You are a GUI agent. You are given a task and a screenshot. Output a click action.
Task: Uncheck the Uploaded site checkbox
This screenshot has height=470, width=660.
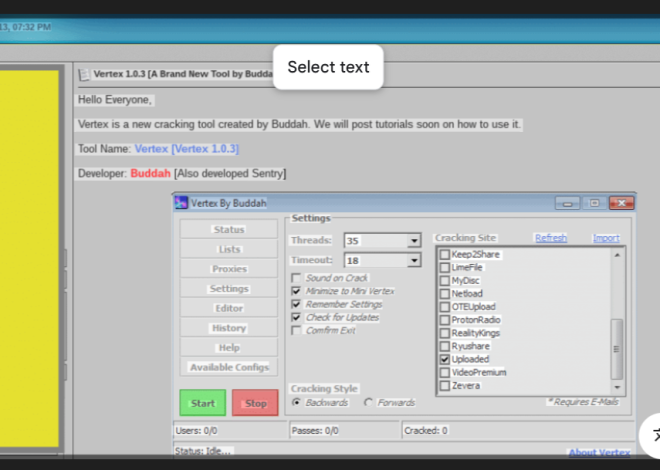(x=444, y=359)
